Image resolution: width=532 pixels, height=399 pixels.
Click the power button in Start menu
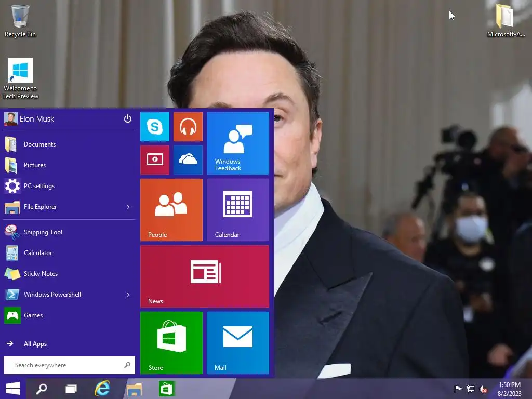(x=128, y=119)
